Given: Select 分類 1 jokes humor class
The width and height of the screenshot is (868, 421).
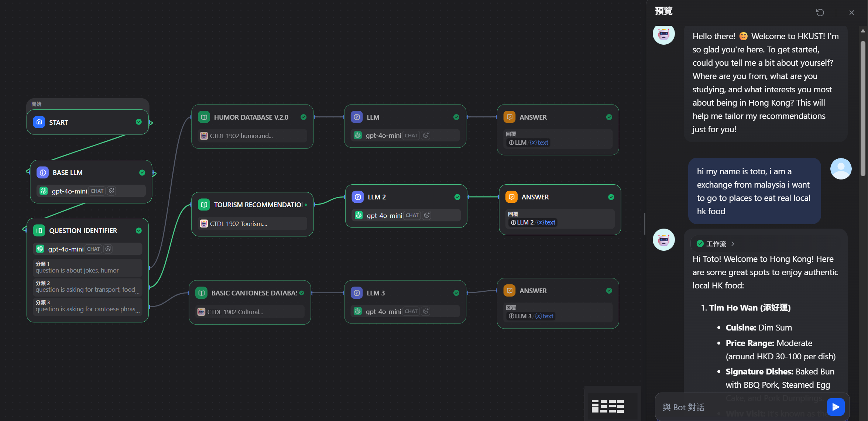Looking at the screenshot, I should 88,267.
